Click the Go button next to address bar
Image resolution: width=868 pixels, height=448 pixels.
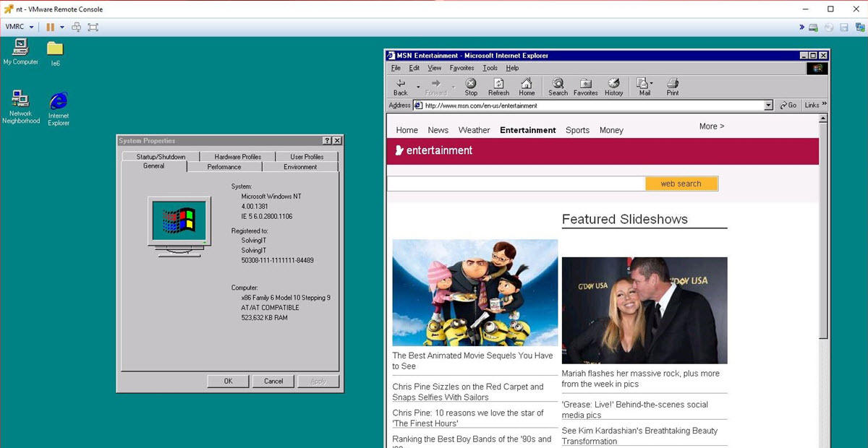[788, 105]
